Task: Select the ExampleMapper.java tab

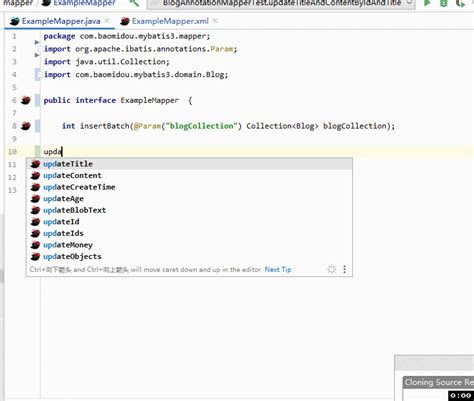Action: [x=61, y=21]
